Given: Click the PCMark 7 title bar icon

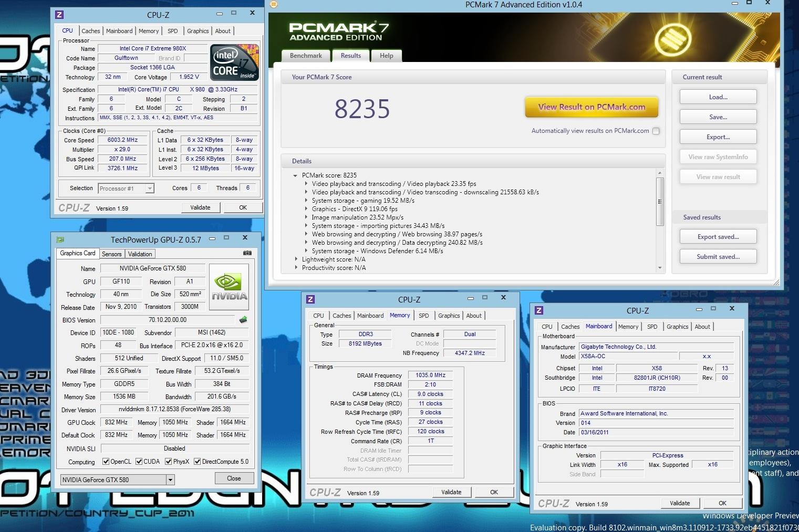Looking at the screenshot, I should [273, 4].
